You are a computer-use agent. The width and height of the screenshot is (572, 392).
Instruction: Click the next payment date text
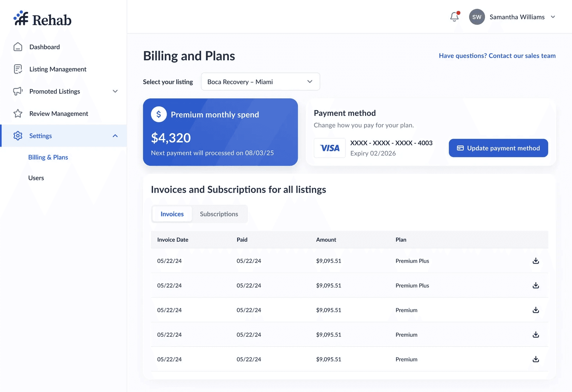coord(212,153)
